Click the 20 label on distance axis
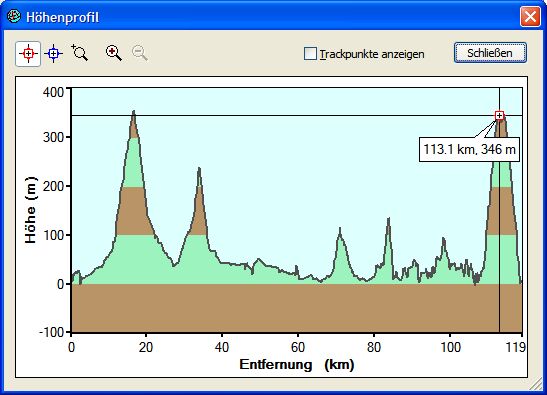The width and height of the screenshot is (547, 395). click(146, 348)
